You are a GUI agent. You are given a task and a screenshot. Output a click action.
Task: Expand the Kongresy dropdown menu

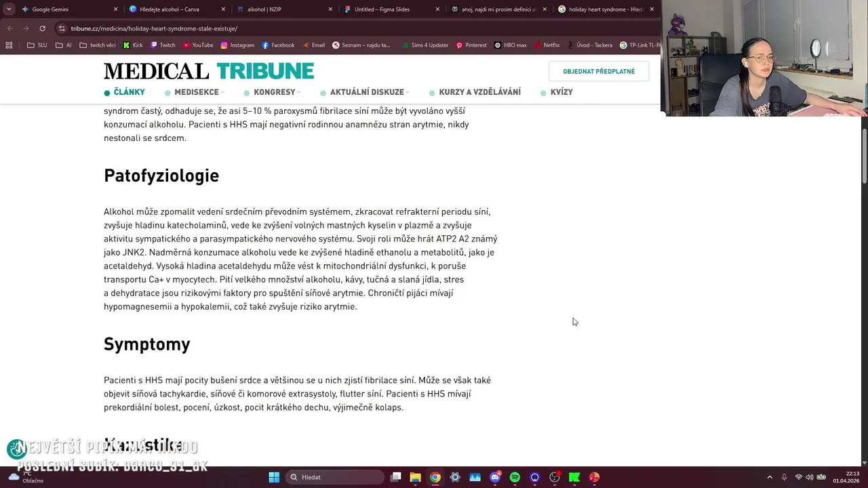pos(273,92)
